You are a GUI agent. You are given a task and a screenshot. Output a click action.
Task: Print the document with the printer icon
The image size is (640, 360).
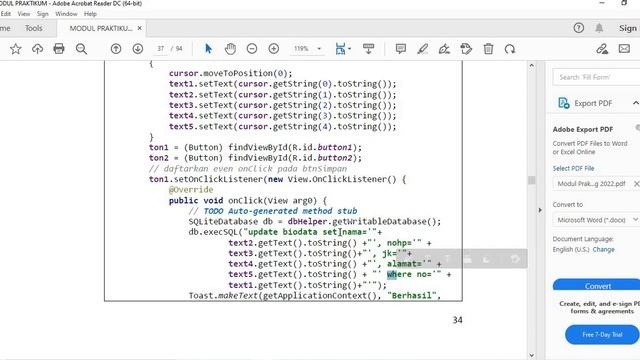[59, 49]
